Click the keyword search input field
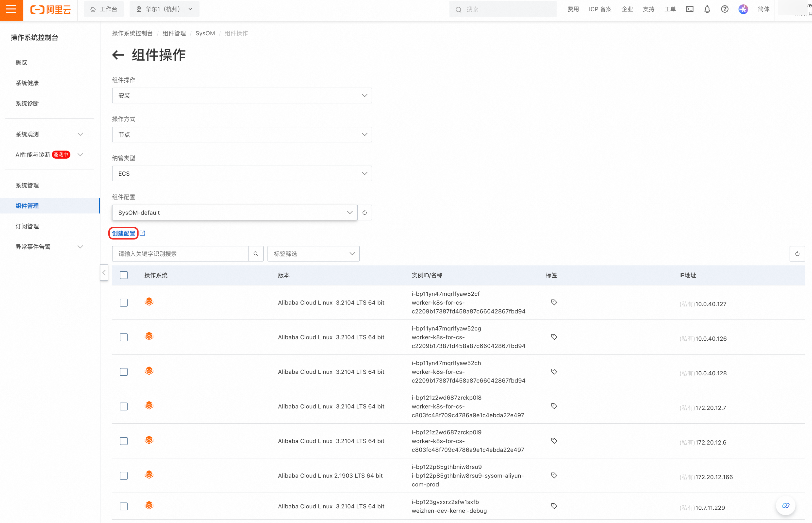 tap(180, 254)
